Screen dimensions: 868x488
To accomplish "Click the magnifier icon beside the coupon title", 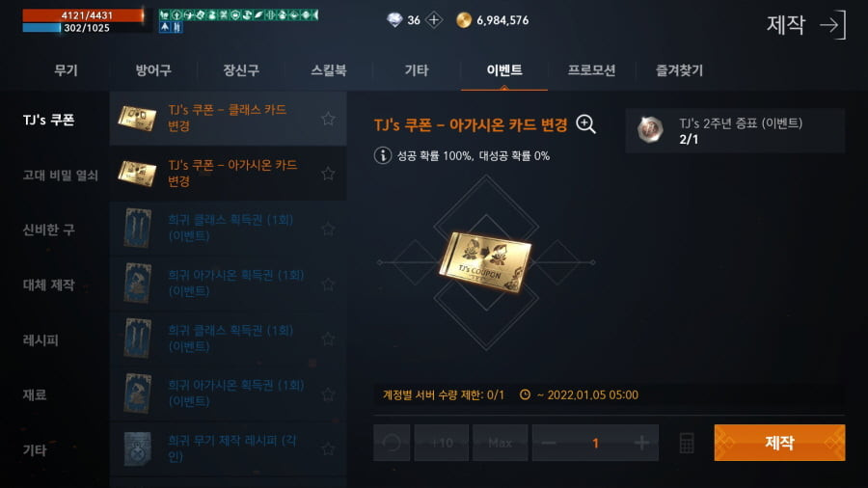I will pyautogui.click(x=585, y=124).
